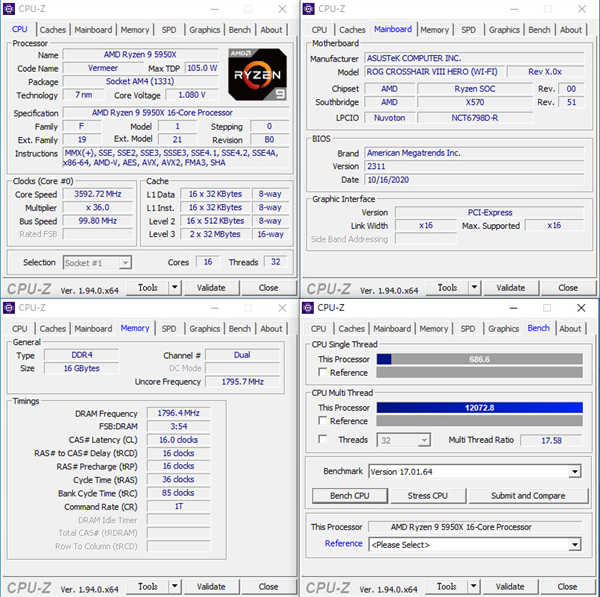Minimize the Bench window
Image resolution: width=600 pixels, height=597 pixels.
514,308
